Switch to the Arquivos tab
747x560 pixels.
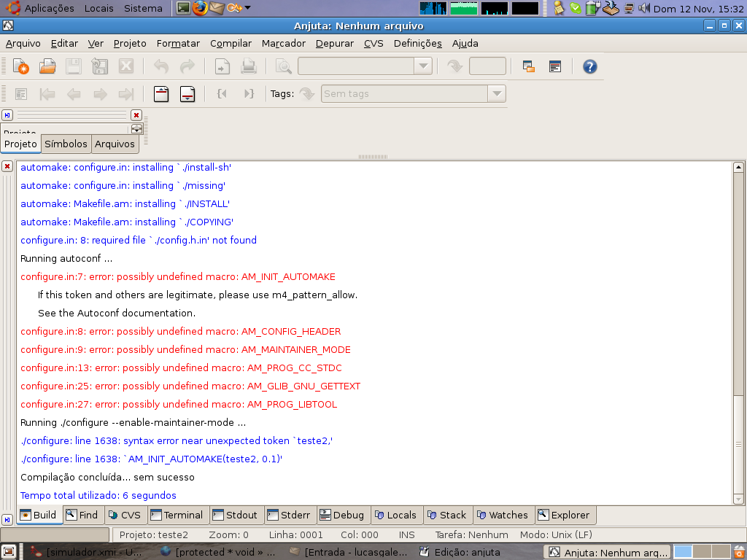[115, 144]
